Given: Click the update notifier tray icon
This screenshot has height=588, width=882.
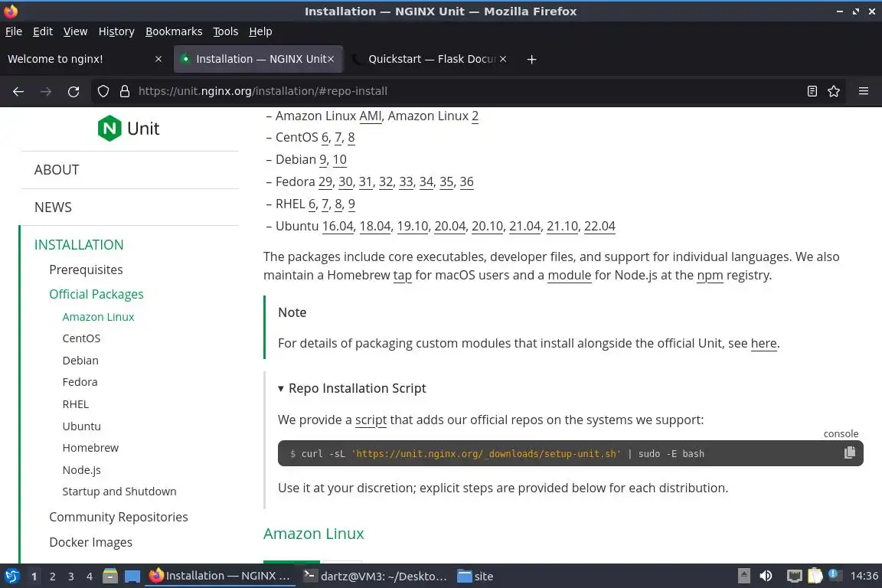Looking at the screenshot, I should point(835,575).
